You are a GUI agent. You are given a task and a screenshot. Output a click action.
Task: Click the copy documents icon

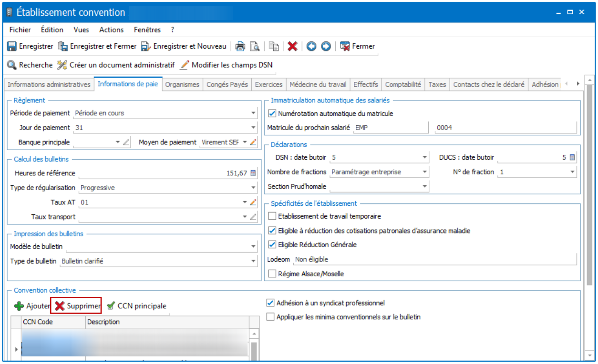click(x=274, y=46)
